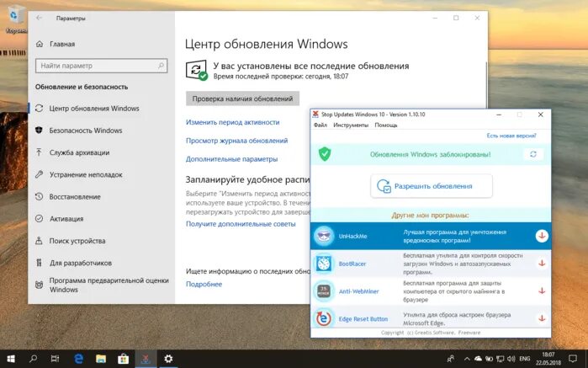The image size is (588, 368).
Task: Click the Edge Reset Button icon
Action: 324,318
